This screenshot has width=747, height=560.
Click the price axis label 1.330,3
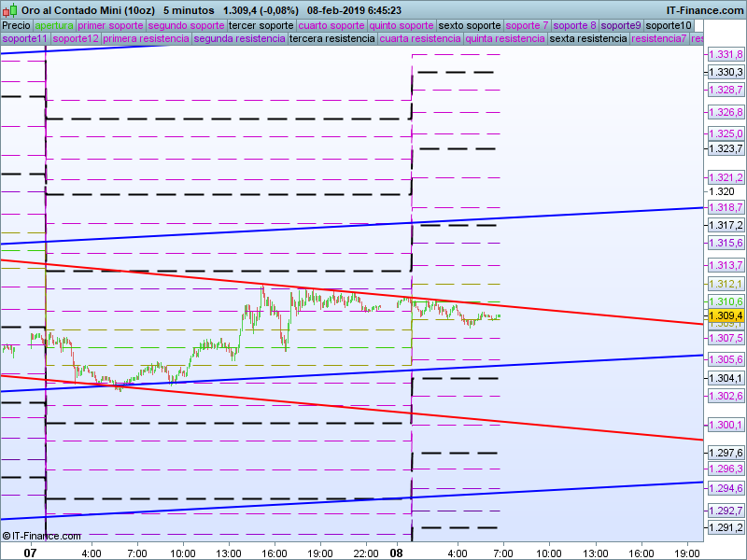click(726, 72)
